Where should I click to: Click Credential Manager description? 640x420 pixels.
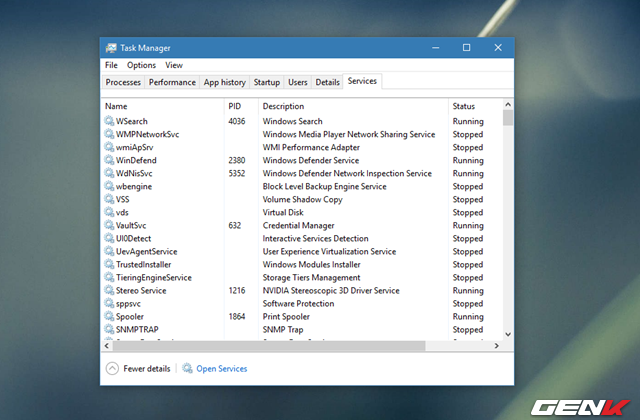(x=298, y=226)
